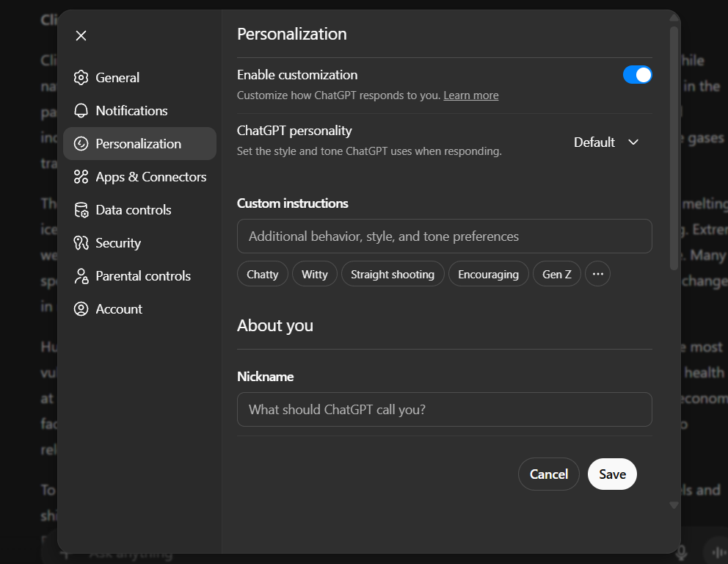Viewport: 728px width, 564px height.
Task: Select the Witty style chip
Action: (x=314, y=275)
